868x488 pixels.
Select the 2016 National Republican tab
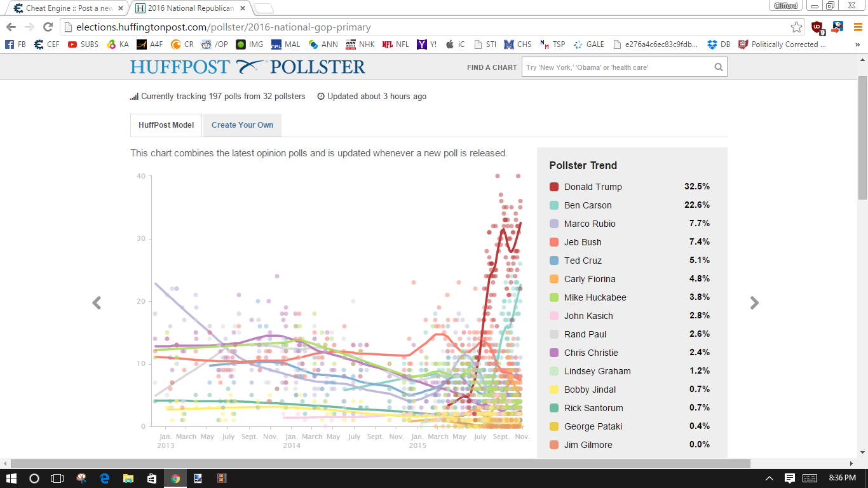[191, 8]
